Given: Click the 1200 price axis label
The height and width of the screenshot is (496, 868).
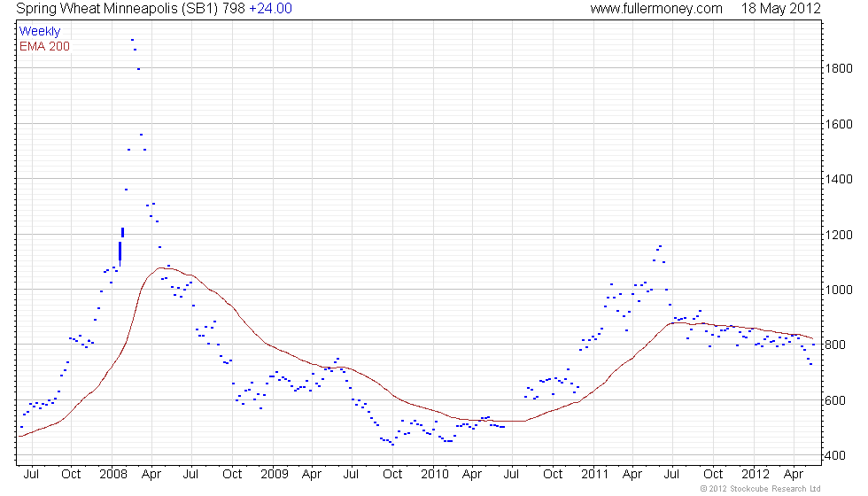Looking at the screenshot, I should tap(838, 235).
